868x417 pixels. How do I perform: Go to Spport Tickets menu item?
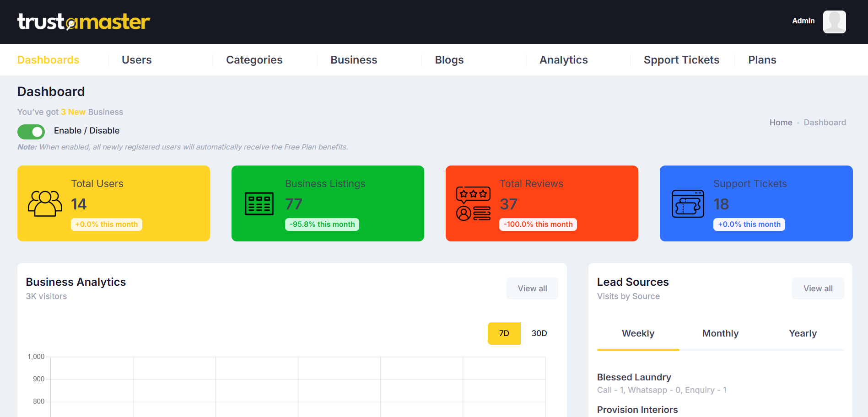[681, 60]
